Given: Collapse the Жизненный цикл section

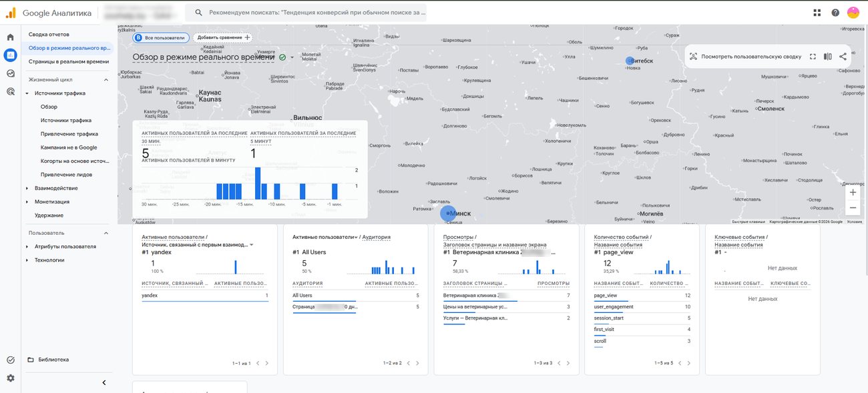Looking at the screenshot, I should point(105,79).
